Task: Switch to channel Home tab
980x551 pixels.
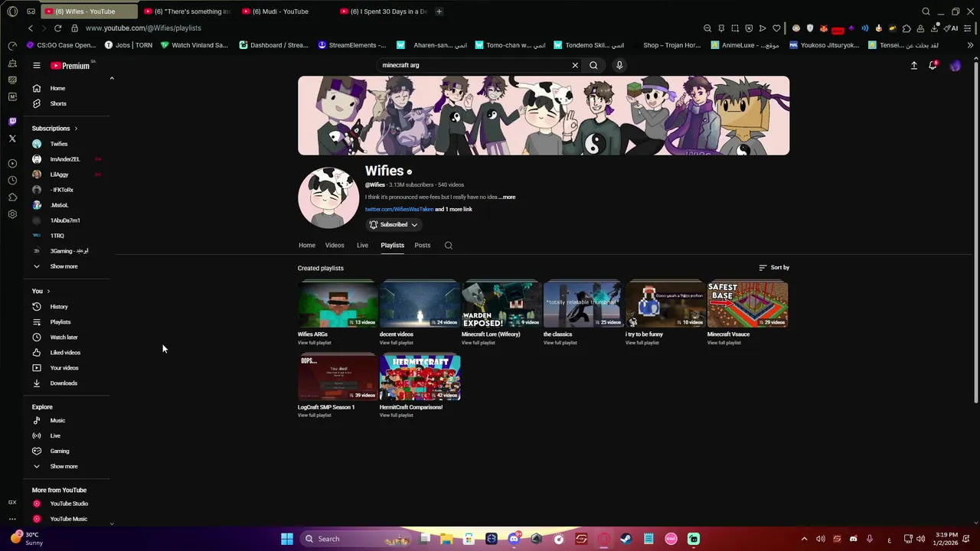Action: pyautogui.click(x=307, y=246)
